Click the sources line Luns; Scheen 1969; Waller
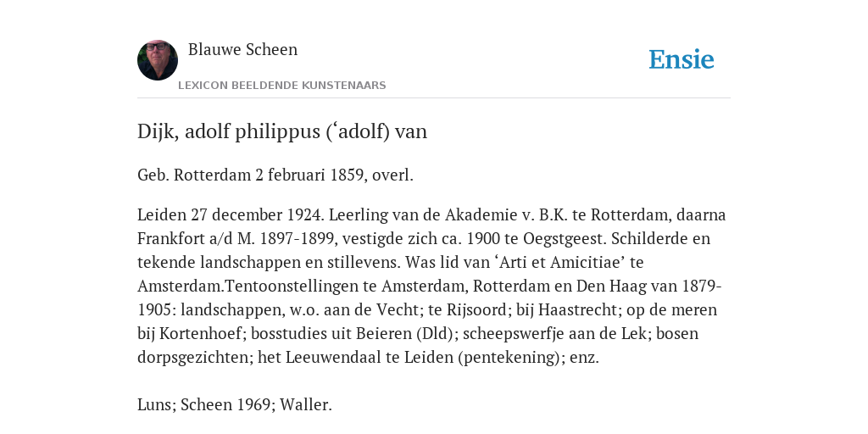The image size is (868, 434). [235, 404]
